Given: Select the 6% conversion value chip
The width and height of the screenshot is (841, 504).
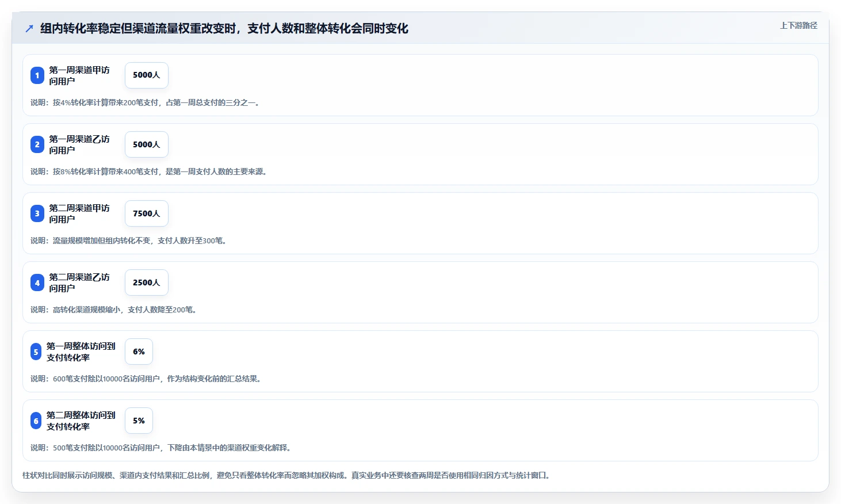Looking at the screenshot, I should tap(139, 352).
